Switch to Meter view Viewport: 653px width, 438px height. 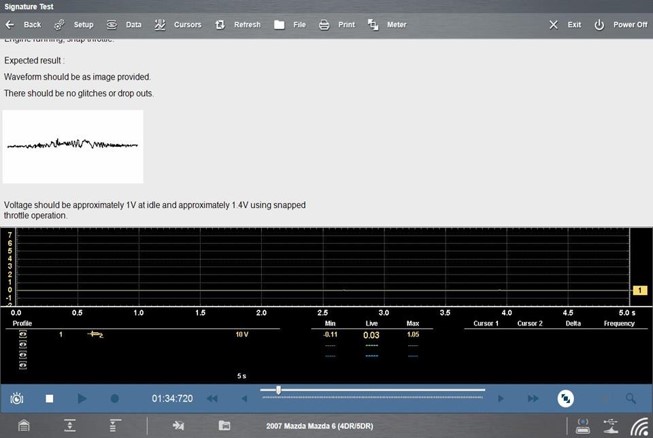coord(387,24)
